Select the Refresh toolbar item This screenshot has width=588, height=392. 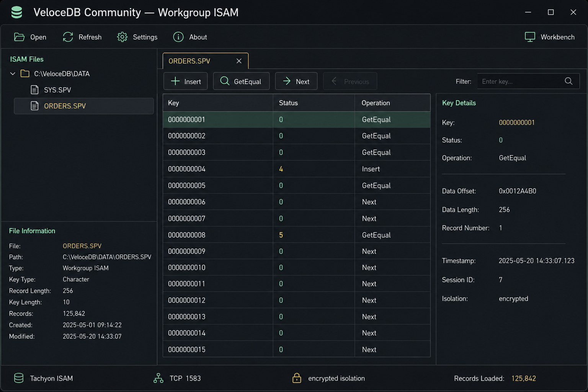tap(82, 37)
